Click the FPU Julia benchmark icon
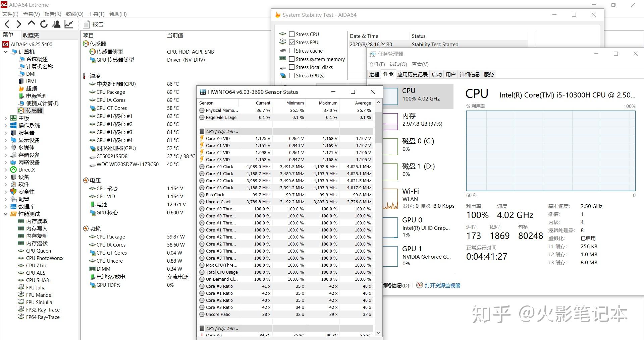Viewport: 644px width, 340px height. coord(21,287)
